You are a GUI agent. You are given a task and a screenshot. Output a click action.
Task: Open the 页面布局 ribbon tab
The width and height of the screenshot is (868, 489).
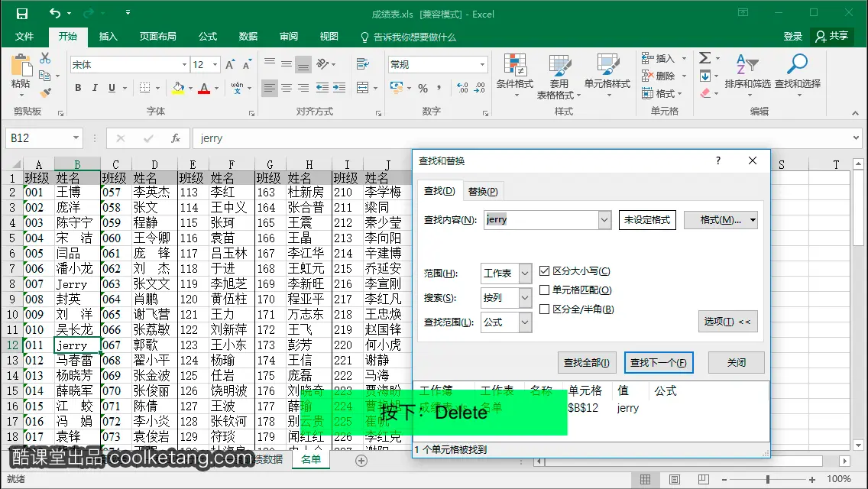[x=157, y=37]
